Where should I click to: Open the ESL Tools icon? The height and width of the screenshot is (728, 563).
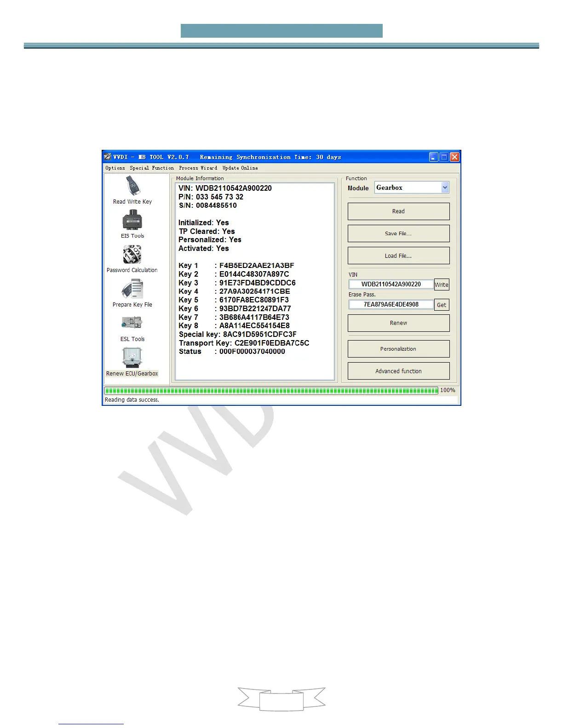click(x=132, y=323)
